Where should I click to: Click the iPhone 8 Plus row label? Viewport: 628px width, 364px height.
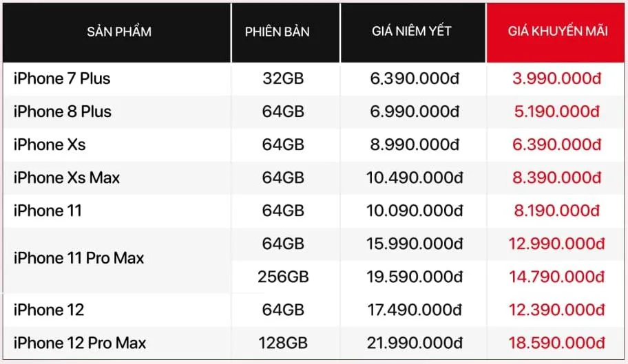tap(63, 111)
